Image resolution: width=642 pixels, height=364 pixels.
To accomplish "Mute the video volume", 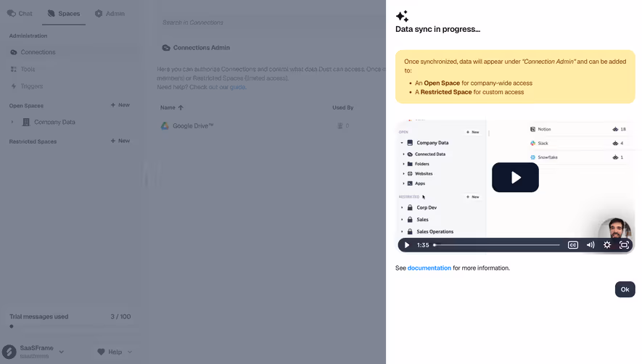I will click(x=590, y=245).
